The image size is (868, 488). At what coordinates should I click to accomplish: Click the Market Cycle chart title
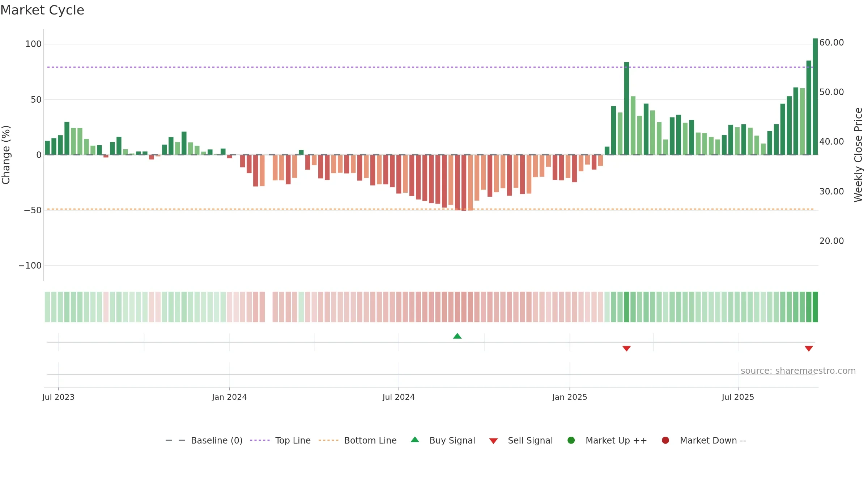click(42, 10)
